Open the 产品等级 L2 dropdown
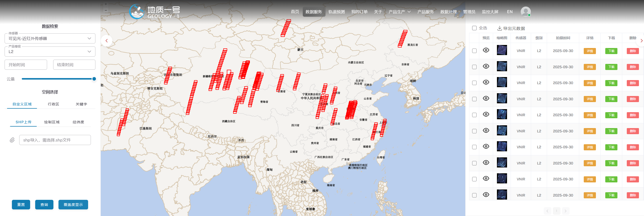The image size is (644, 216). tap(50, 52)
